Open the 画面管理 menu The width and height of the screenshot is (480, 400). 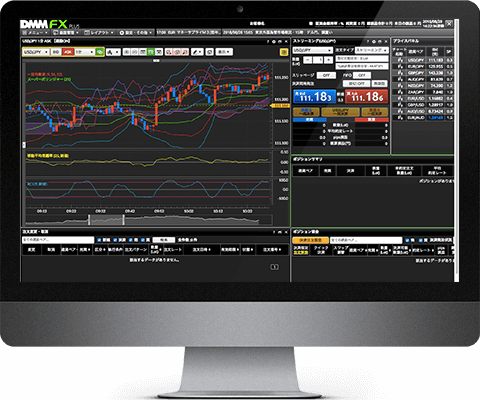[66, 33]
